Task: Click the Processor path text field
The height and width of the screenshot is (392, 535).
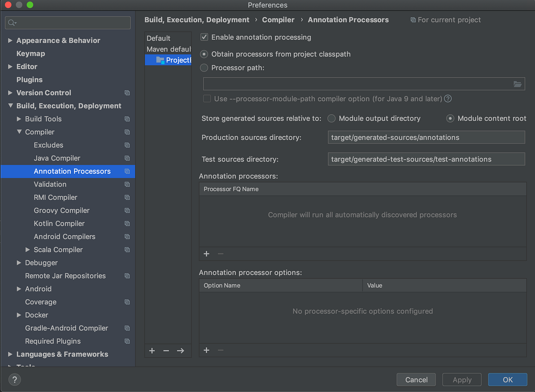Action: [364, 84]
